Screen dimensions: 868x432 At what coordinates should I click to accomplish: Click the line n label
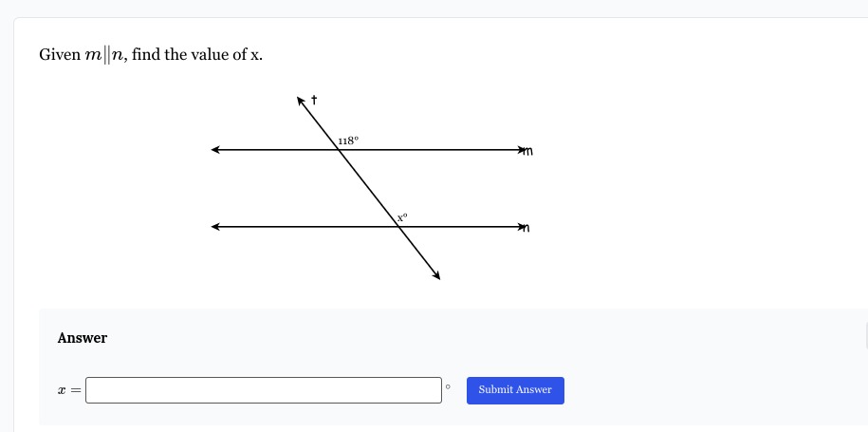point(526,228)
